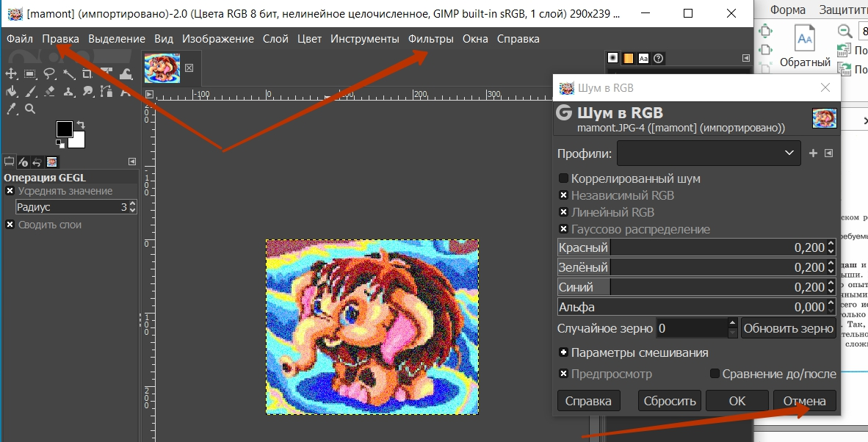Select the Clone stamp tool
Viewport: 868px width, 442px height.
tap(68, 91)
